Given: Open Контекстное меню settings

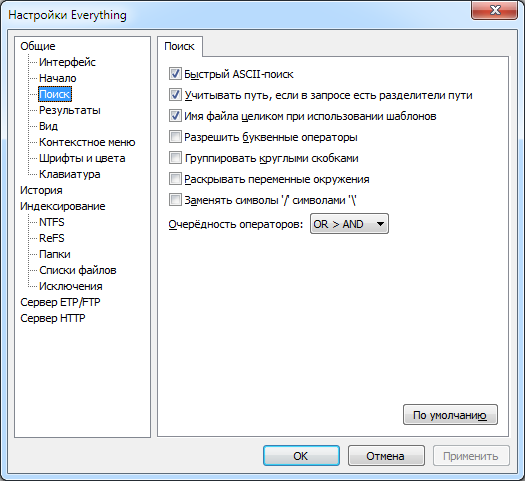Looking at the screenshot, I should point(87,142).
